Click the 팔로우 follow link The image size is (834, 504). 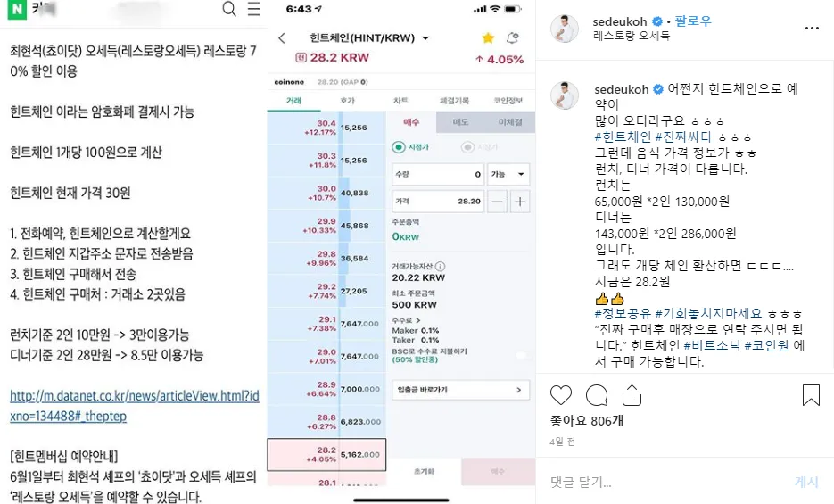coord(693,21)
